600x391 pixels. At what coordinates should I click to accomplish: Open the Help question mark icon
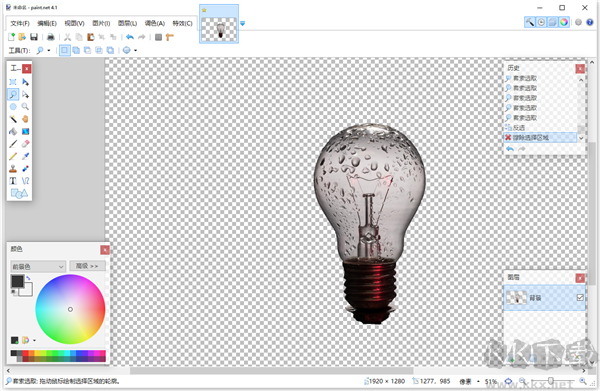(590, 22)
